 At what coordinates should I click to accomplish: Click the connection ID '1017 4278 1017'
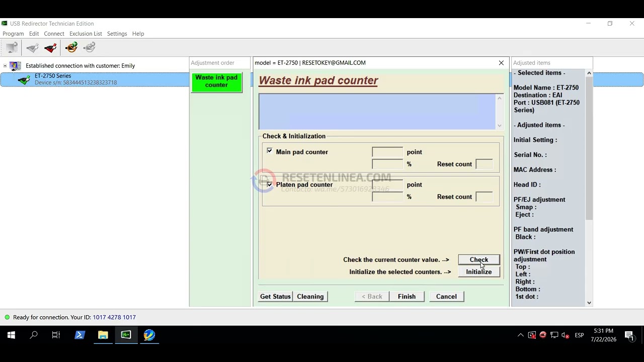pos(114,317)
